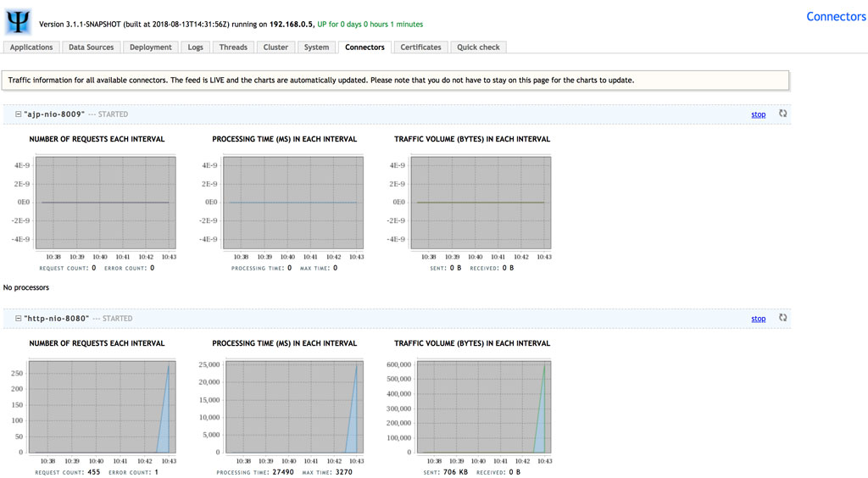Switch to the Certificates tab
The width and height of the screenshot is (868, 478).
(x=420, y=47)
